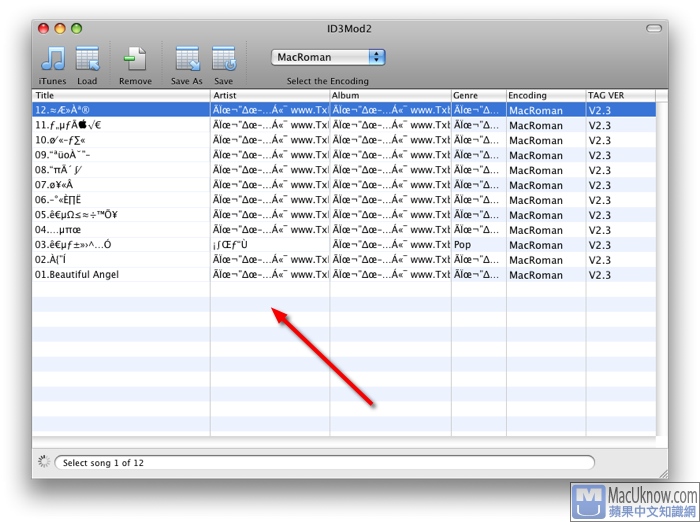Click the status field reading Select song 1 of 12
This screenshot has width=700, height=522.
(x=324, y=463)
